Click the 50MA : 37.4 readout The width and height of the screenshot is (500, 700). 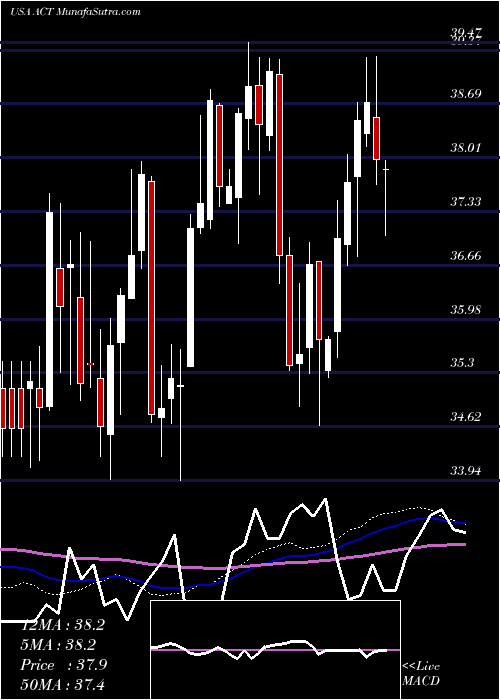click(63, 684)
